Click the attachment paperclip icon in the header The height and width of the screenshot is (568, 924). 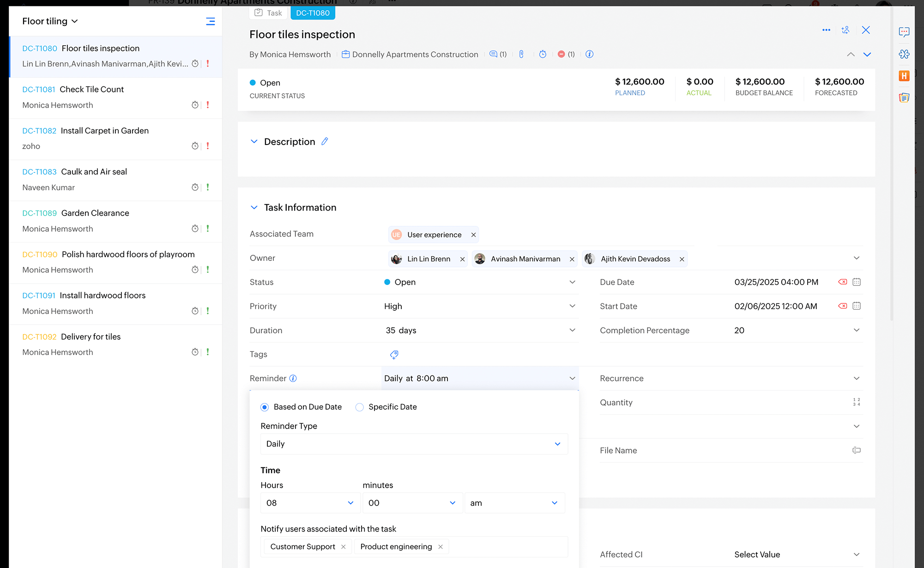(x=521, y=54)
